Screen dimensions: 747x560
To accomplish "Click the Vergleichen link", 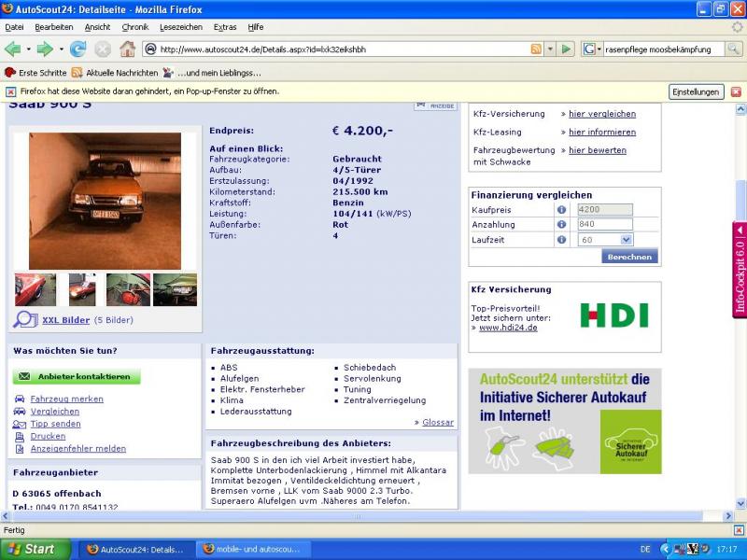I will coord(55,411).
